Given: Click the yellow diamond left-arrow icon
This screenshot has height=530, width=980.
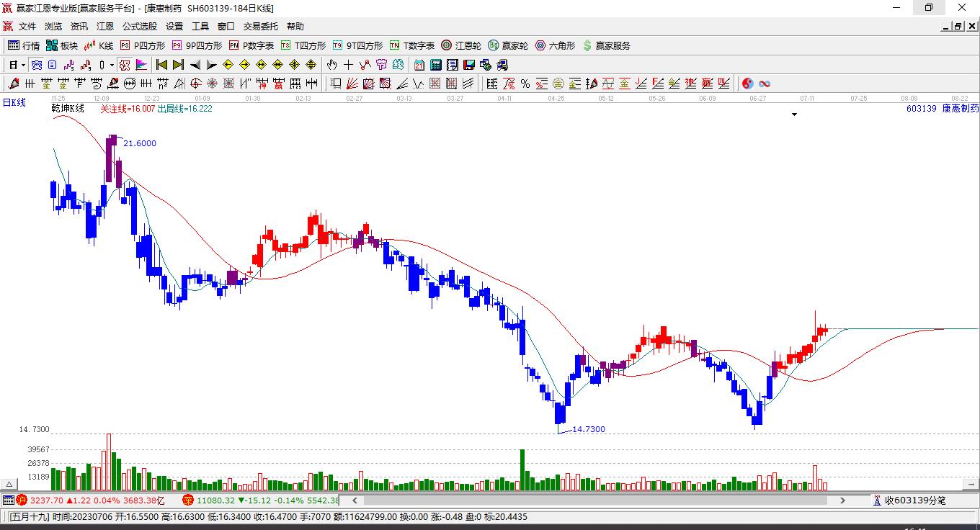Looking at the screenshot, I should 228,65.
